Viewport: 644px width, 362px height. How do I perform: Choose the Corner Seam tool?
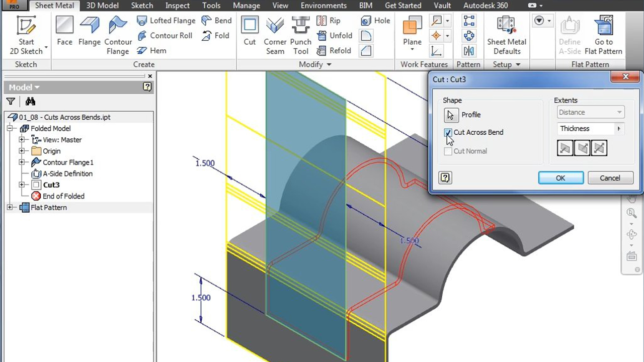point(275,34)
